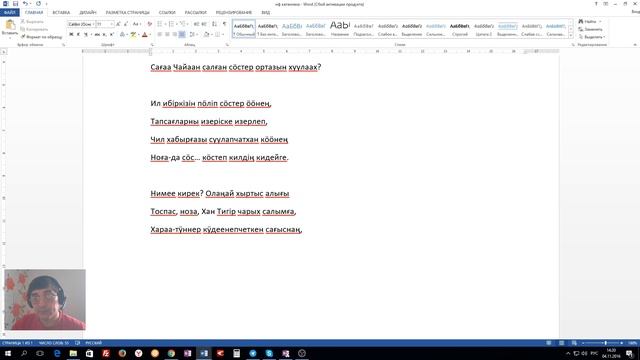Click the Center alignment icon
This screenshot has width=640, height=360.
pos(167,35)
